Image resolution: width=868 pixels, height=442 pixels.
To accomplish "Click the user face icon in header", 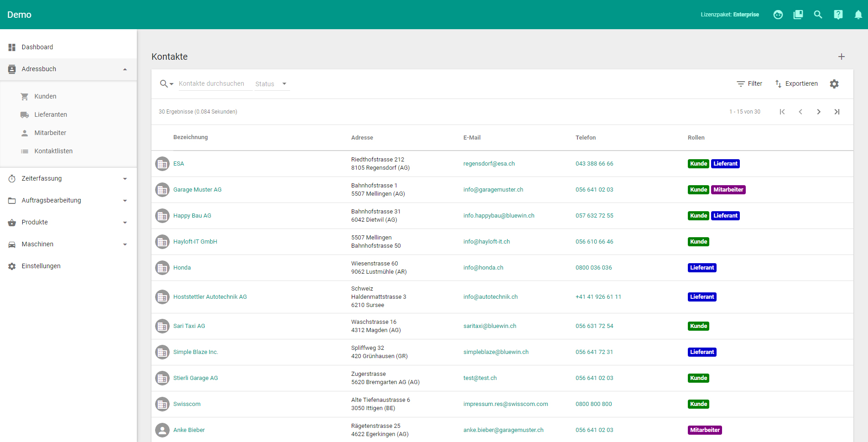I will (778, 15).
